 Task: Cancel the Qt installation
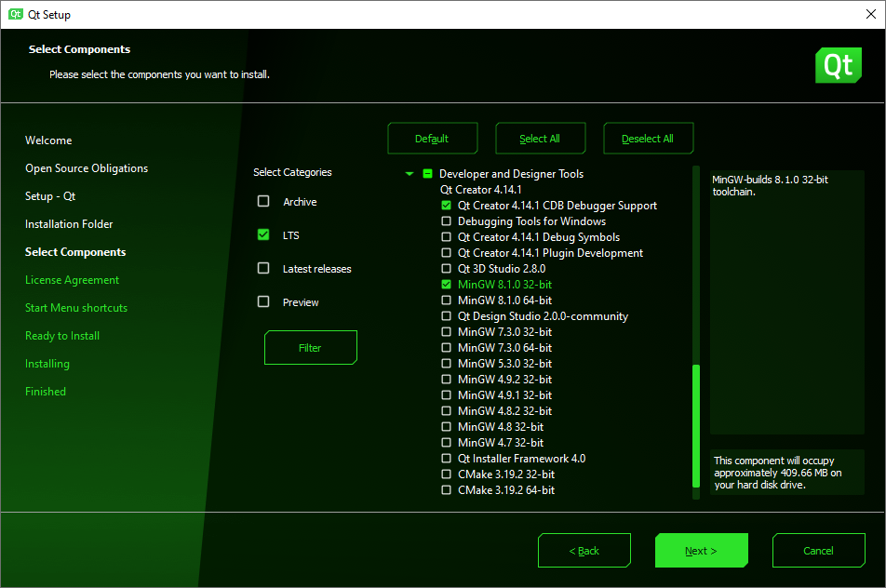click(819, 551)
